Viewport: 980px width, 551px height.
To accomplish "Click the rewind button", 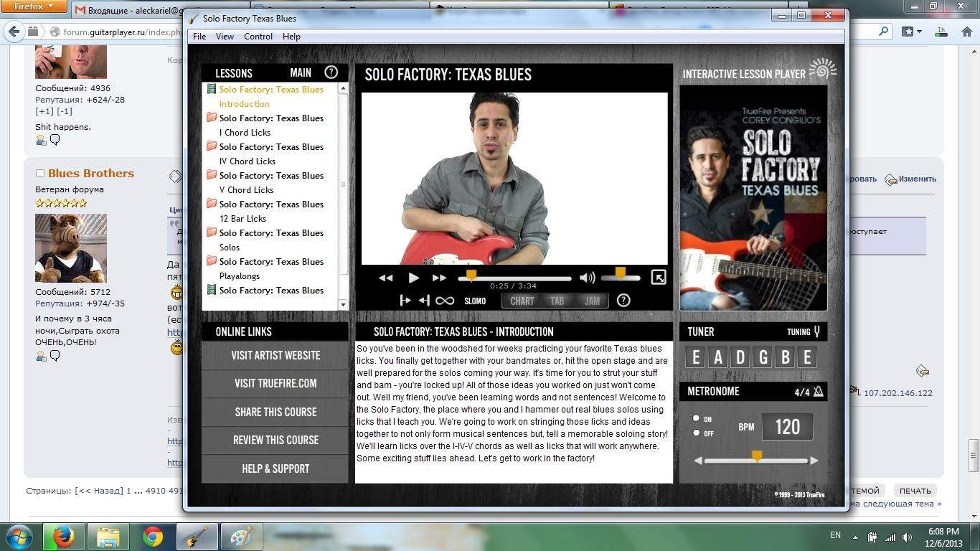I will tap(386, 278).
